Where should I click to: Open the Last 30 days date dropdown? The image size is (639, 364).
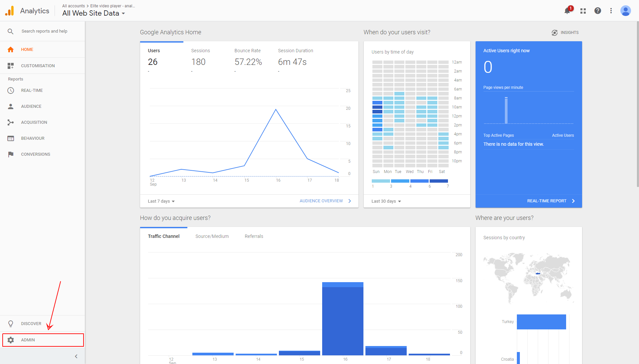point(386,201)
